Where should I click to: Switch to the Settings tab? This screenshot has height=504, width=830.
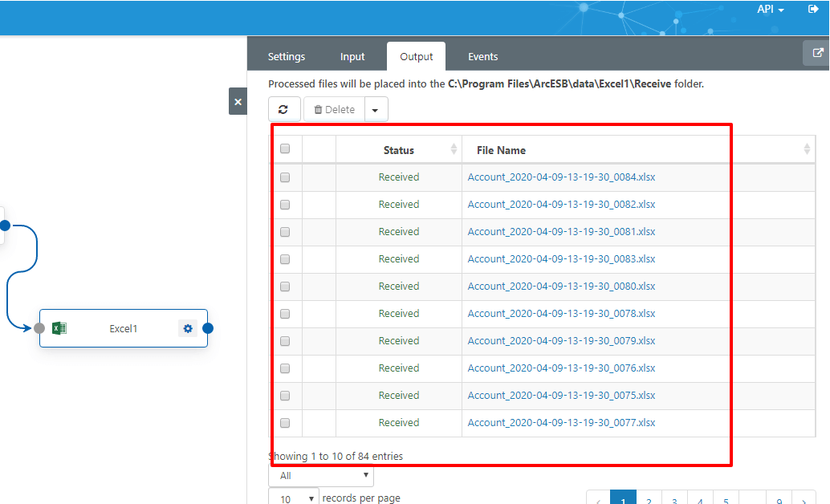[x=287, y=57]
